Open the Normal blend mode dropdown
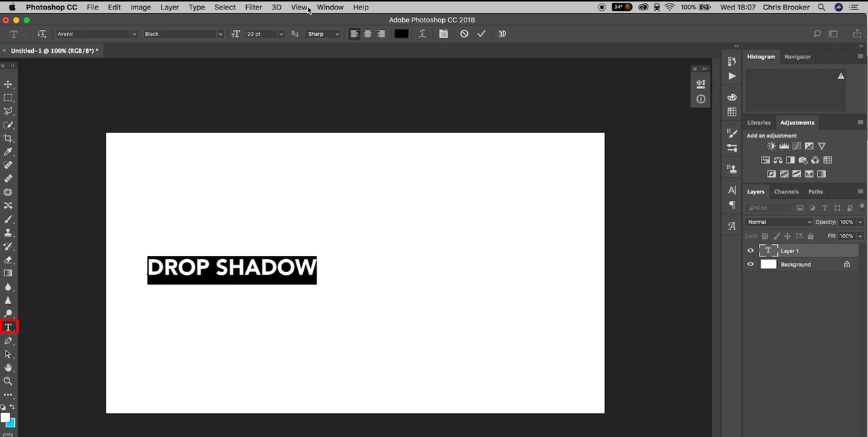Viewport: 868px width, 437px height. (x=778, y=222)
